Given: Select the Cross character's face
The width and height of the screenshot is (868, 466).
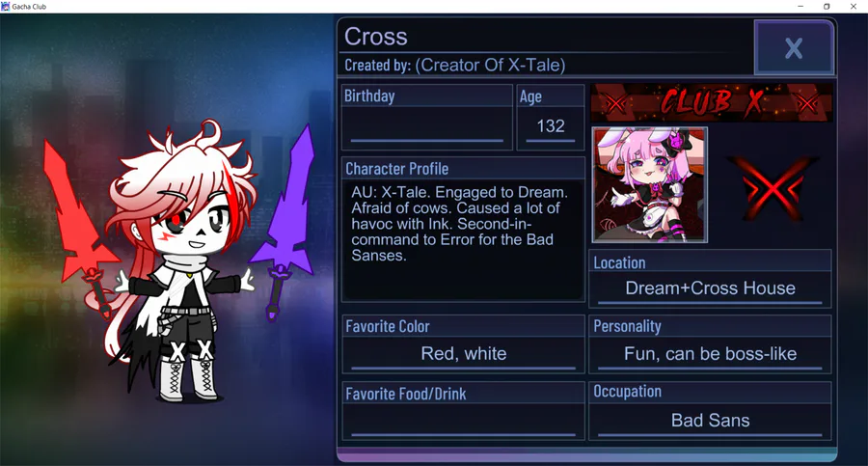Looking at the screenshot, I should (192, 225).
